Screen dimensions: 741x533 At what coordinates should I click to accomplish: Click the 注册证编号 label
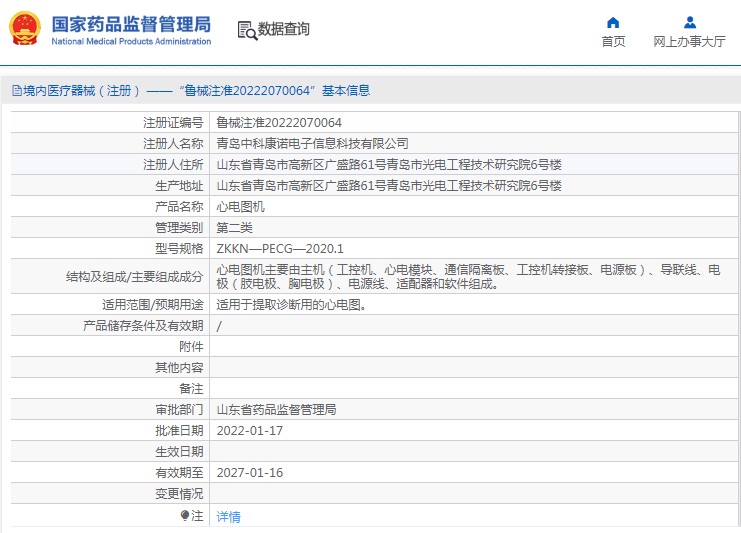coord(173,123)
